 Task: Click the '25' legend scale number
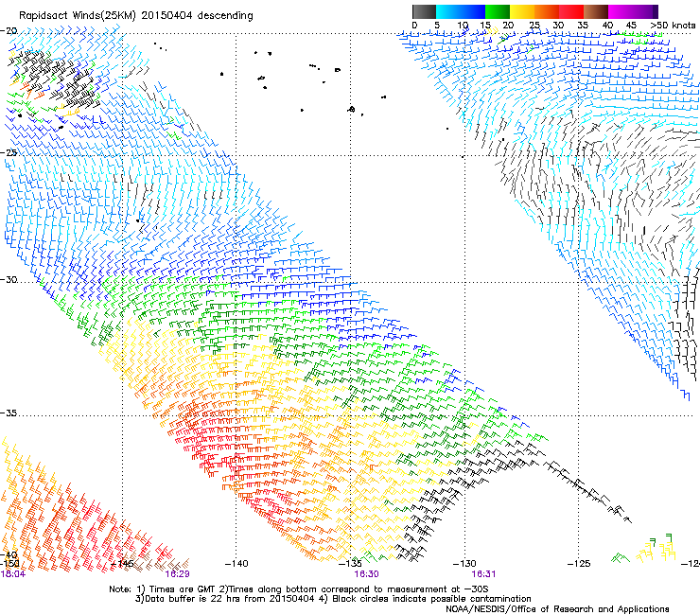tap(534, 26)
